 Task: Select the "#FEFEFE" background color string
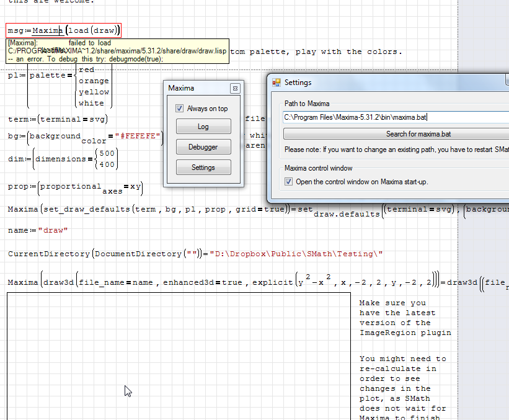137,136
